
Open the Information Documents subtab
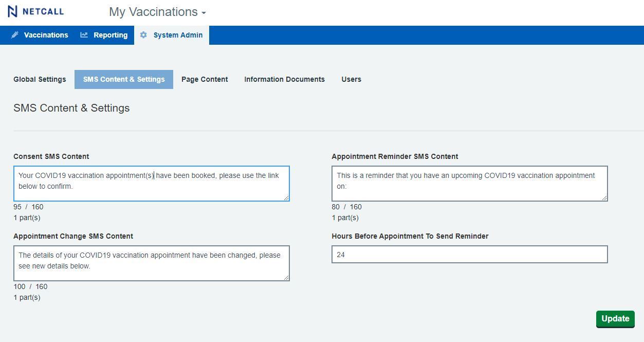pos(284,79)
